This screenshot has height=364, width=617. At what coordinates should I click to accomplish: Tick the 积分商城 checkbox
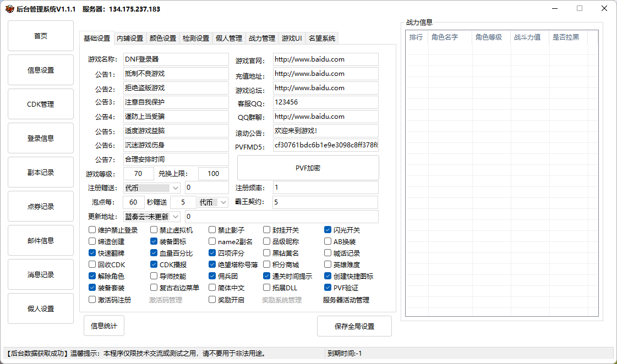(x=267, y=264)
